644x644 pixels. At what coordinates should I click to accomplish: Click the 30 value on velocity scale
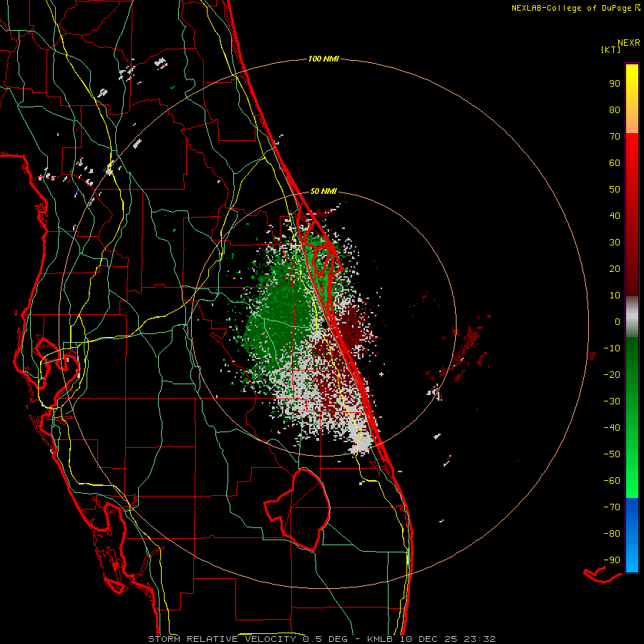click(615, 243)
